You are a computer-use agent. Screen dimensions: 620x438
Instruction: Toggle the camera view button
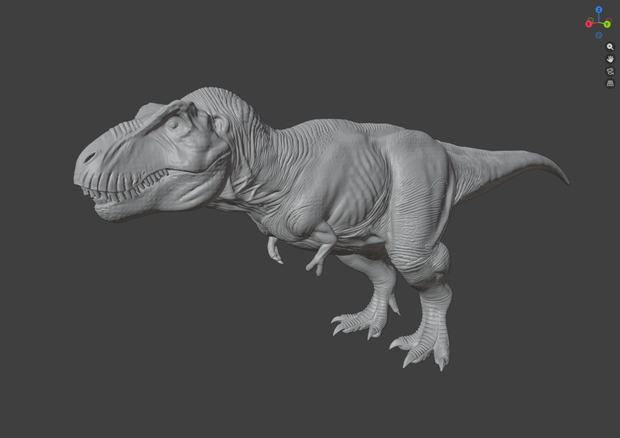[x=610, y=71]
